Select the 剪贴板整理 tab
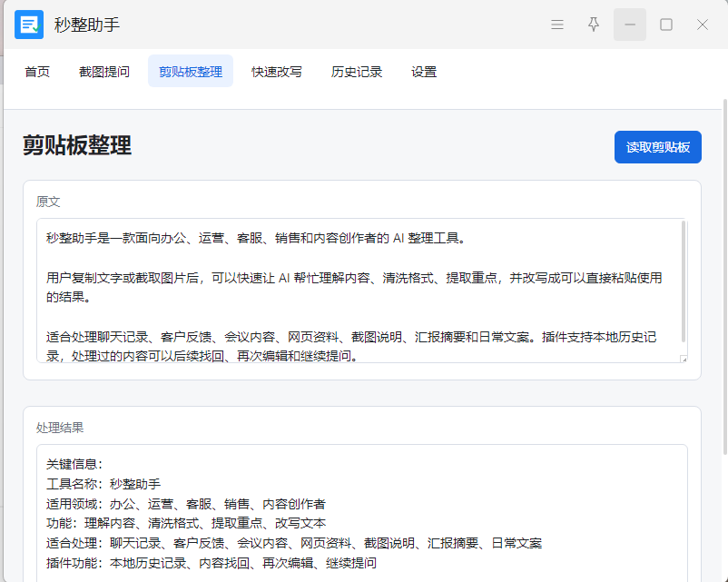Screen dimensions: 728x582 point(191,72)
